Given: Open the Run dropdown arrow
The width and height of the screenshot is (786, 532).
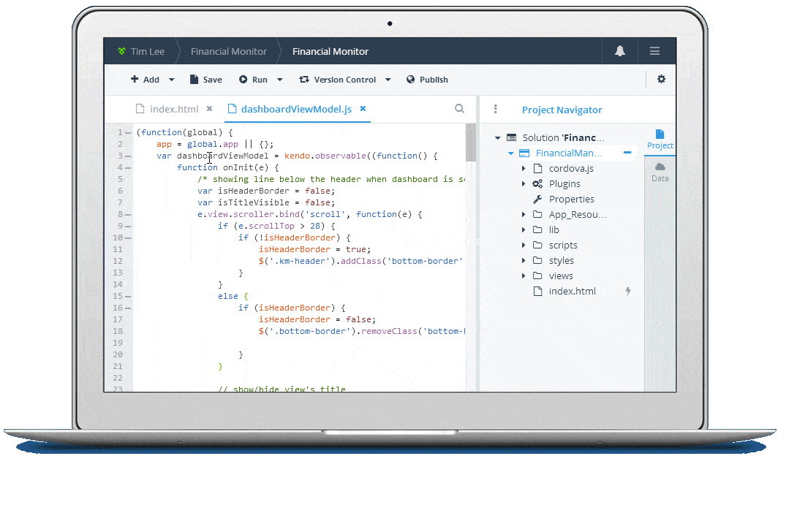Looking at the screenshot, I should [x=280, y=80].
